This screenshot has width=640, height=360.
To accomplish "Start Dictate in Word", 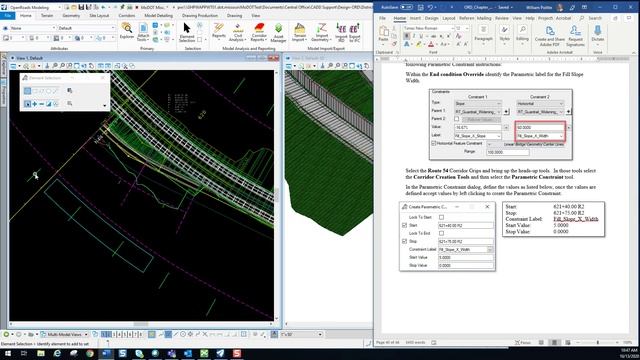I will click(x=598, y=33).
